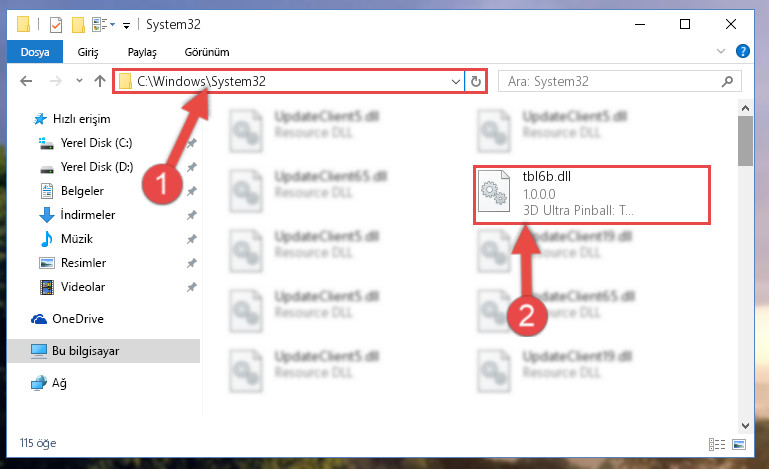Switch to details view in status bar

pyautogui.click(x=717, y=444)
